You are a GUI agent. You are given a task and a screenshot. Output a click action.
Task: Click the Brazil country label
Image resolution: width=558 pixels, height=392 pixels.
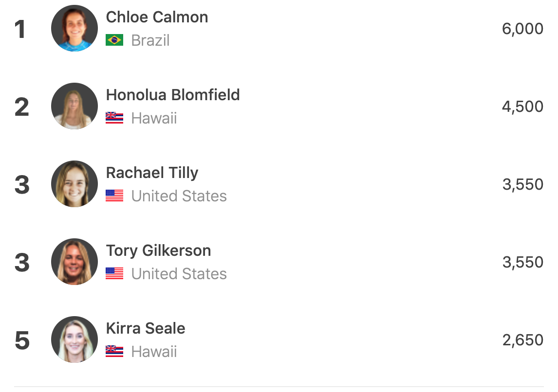click(150, 40)
